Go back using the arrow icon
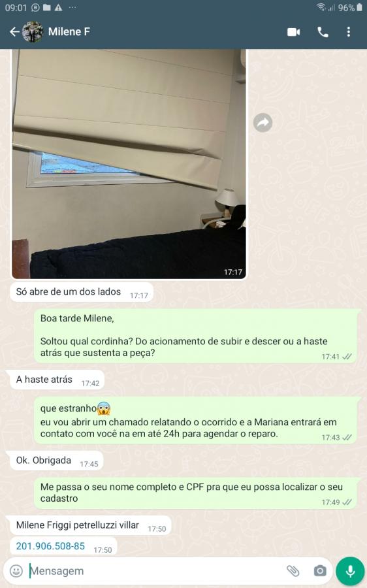Image resolution: width=367 pixels, height=588 pixels. point(14,32)
